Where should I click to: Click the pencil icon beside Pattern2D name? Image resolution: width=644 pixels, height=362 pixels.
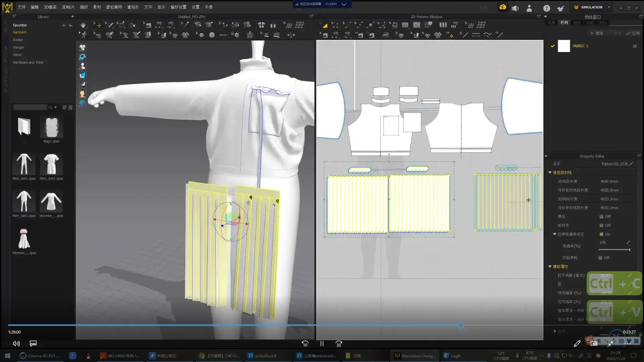click(x=631, y=164)
